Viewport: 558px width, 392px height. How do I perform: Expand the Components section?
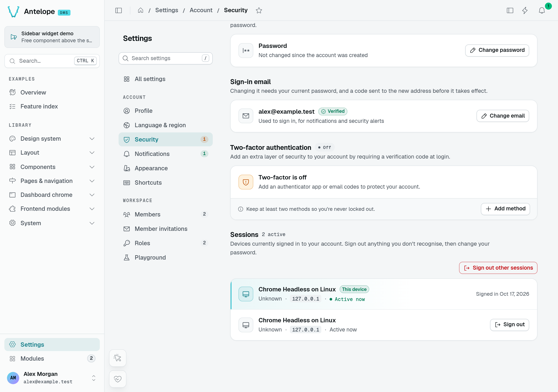(52, 167)
